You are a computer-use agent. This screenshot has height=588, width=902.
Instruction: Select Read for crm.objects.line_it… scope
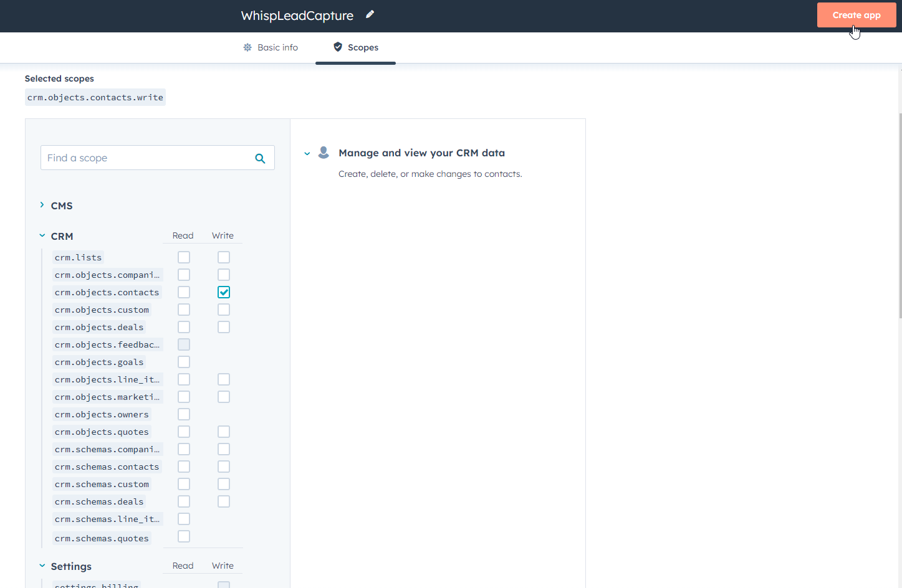pyautogui.click(x=184, y=379)
